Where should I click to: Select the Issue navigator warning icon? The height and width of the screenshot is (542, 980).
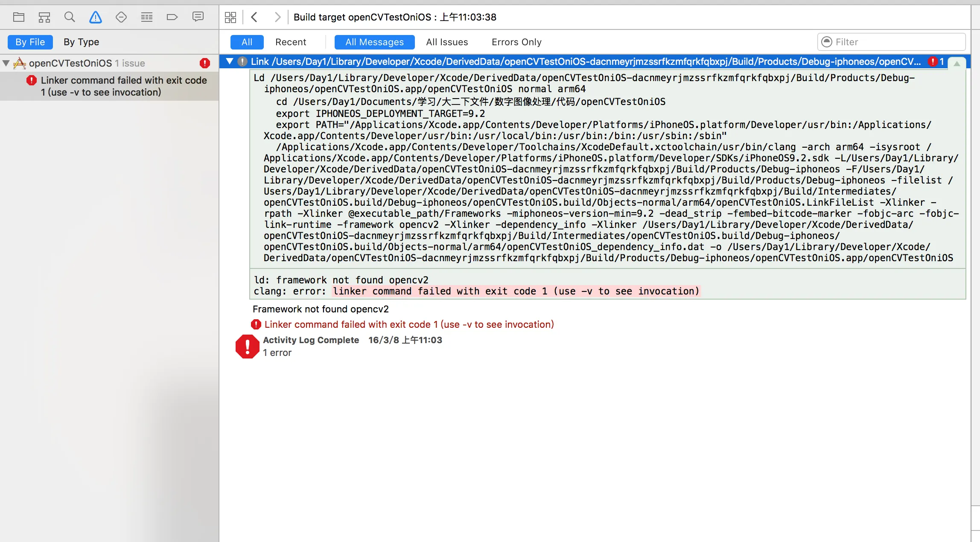coord(96,17)
